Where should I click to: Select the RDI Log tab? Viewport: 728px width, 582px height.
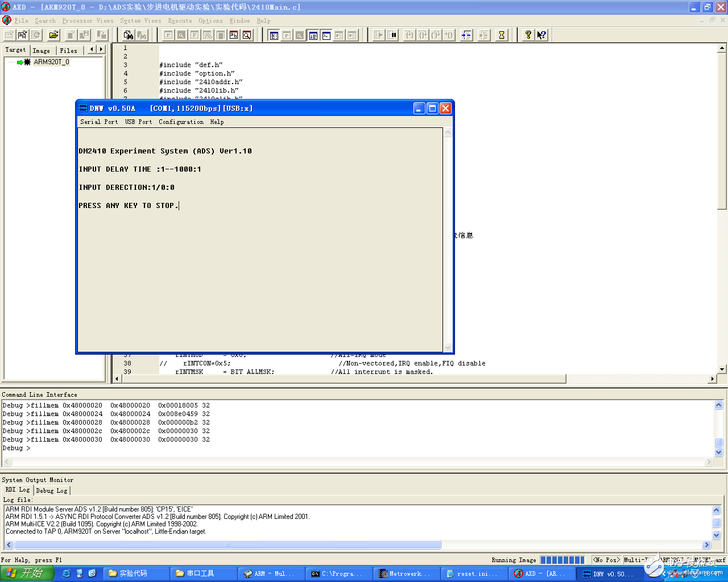(17, 489)
